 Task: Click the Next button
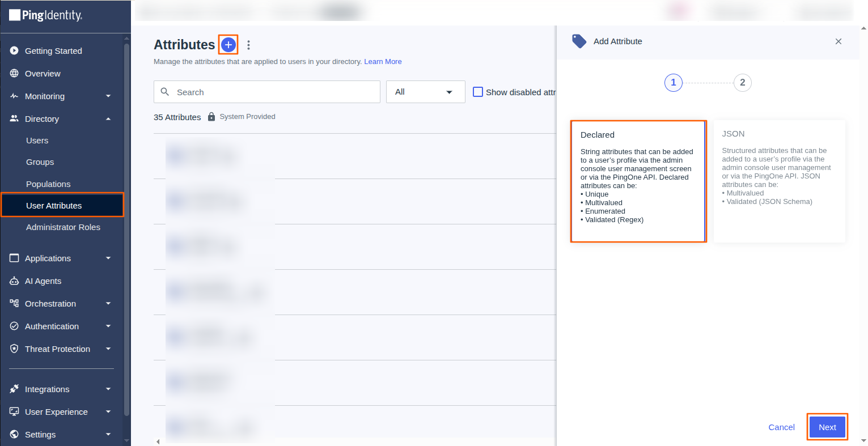(827, 427)
